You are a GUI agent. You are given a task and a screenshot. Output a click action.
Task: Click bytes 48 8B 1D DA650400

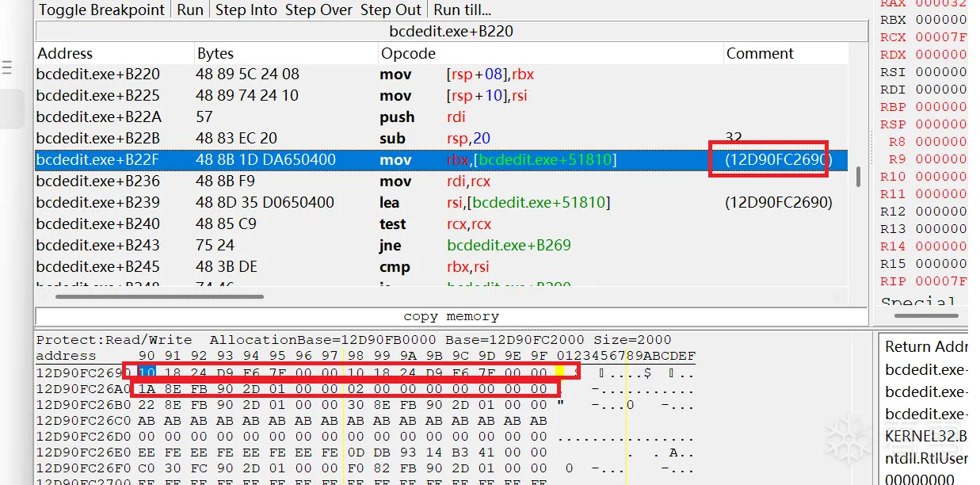coord(265,160)
